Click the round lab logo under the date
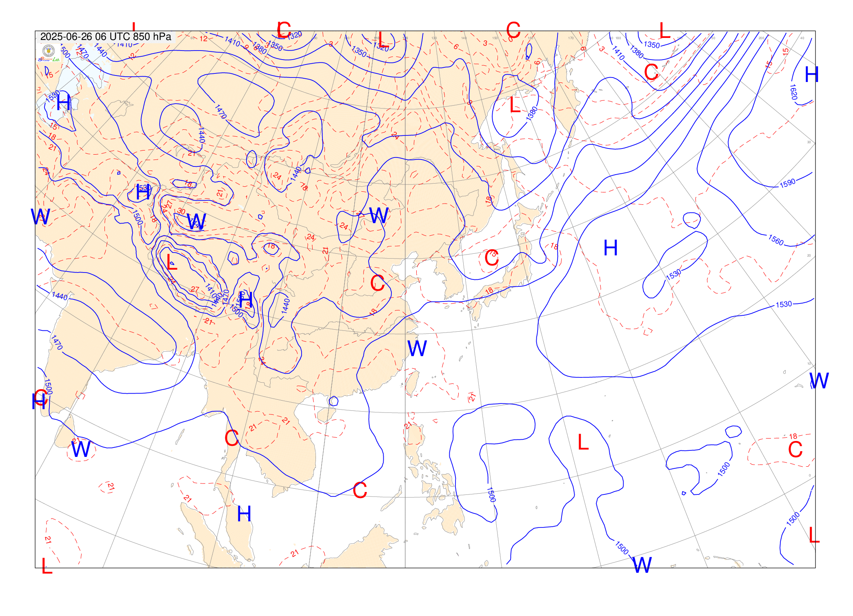853x616 pixels. (49, 51)
